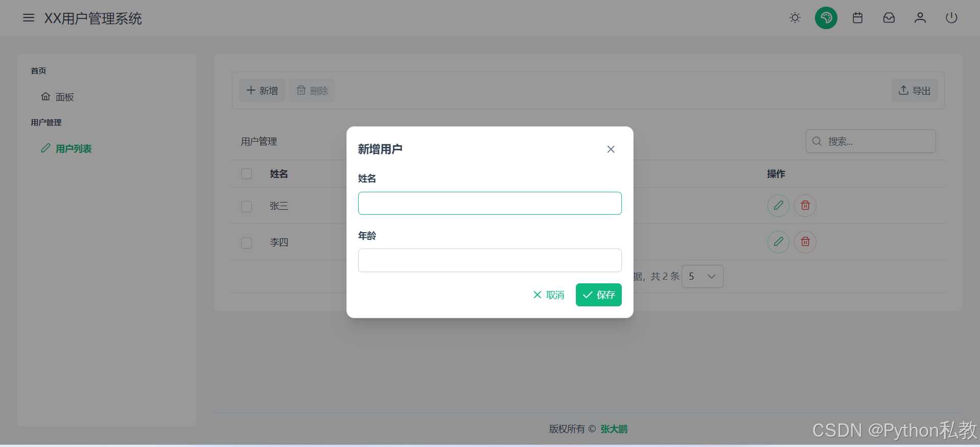Click the power logout icon

(951, 18)
